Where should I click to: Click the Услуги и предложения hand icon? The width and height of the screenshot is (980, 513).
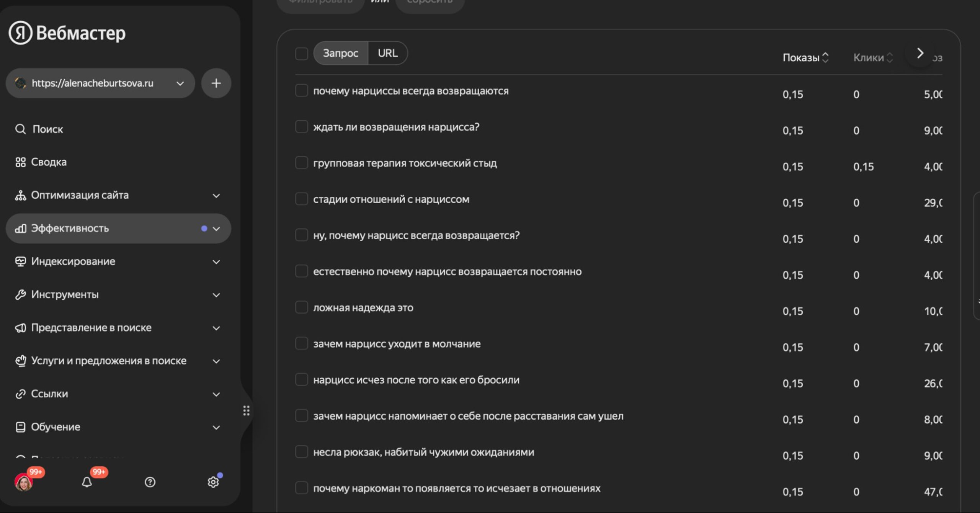(20, 361)
